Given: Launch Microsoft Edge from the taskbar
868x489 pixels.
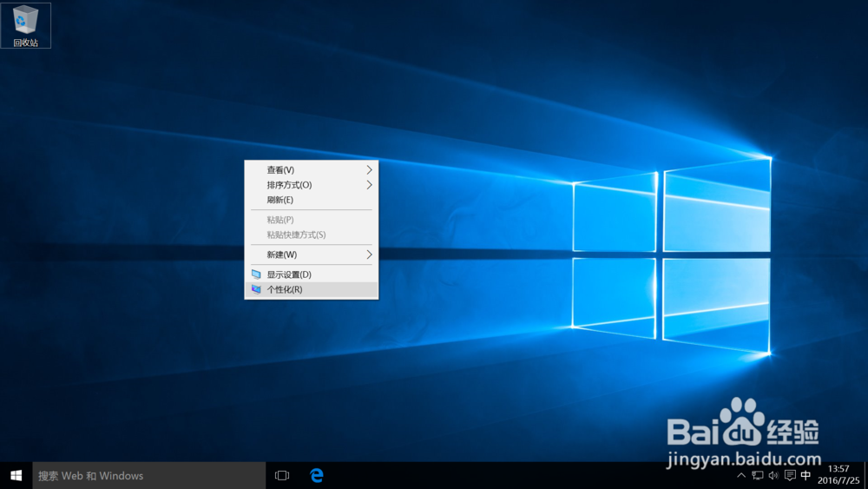Looking at the screenshot, I should coord(317,476).
